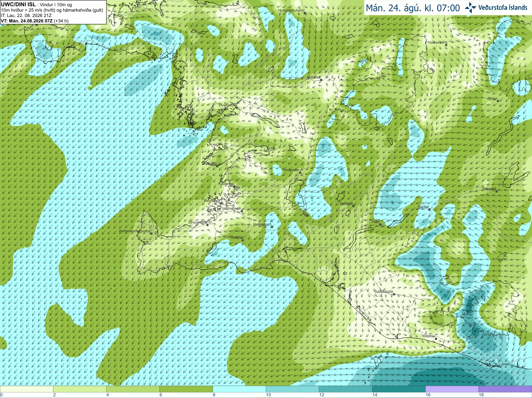Choose the 14–16 m/s dark teal legend swatch
532x398 pixels.
(399, 389)
